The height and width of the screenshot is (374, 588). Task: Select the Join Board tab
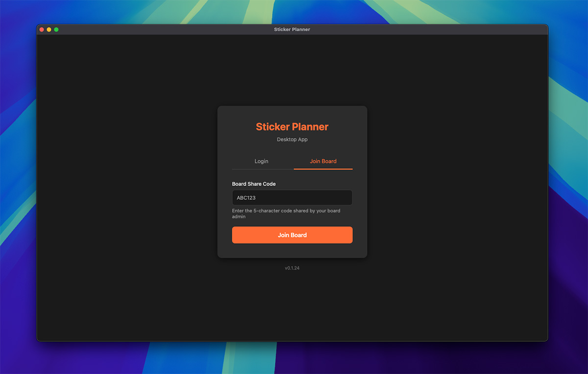click(x=323, y=161)
